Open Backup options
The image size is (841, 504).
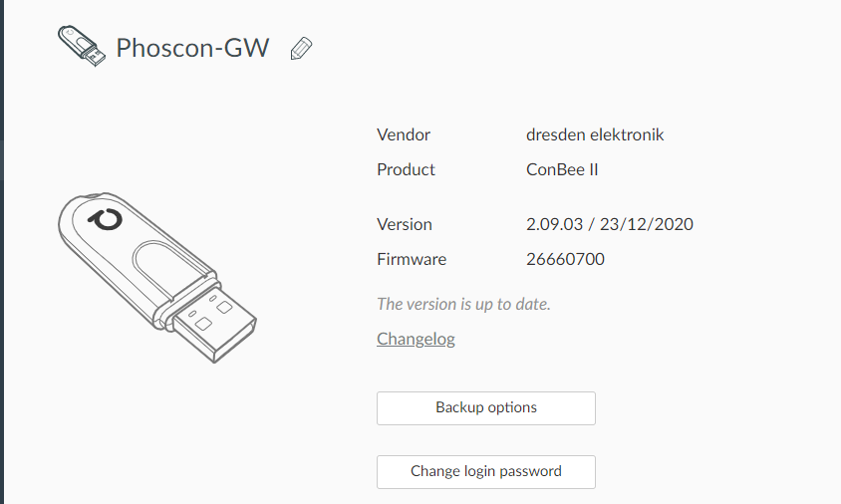[486, 408]
